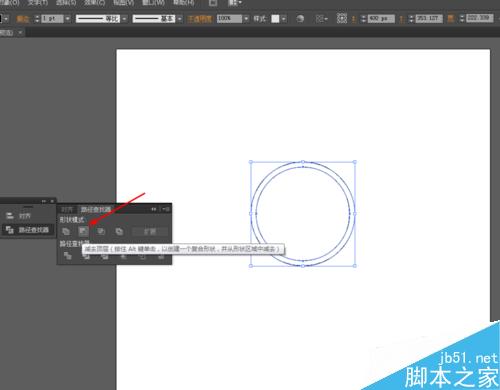This screenshot has height=390, width=500.
Task: Click the align options icon in the control bar
Action: [319, 19]
